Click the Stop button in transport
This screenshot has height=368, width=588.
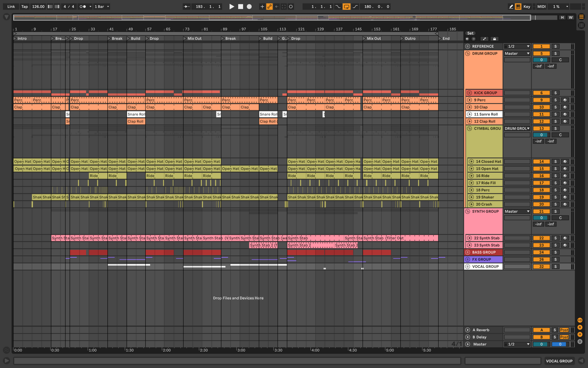tap(240, 7)
